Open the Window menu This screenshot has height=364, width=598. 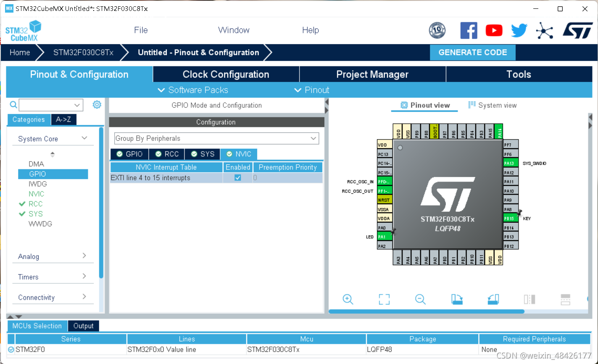[234, 30]
